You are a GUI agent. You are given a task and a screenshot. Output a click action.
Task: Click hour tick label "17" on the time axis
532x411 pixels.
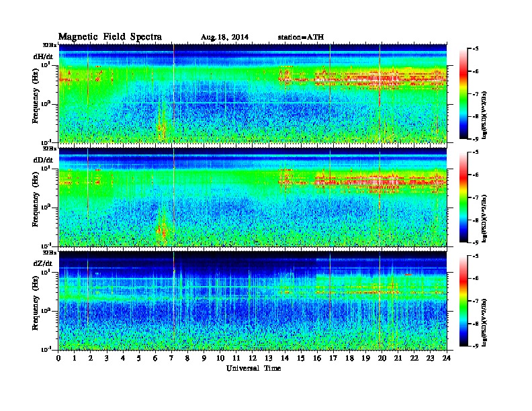pos(334,358)
